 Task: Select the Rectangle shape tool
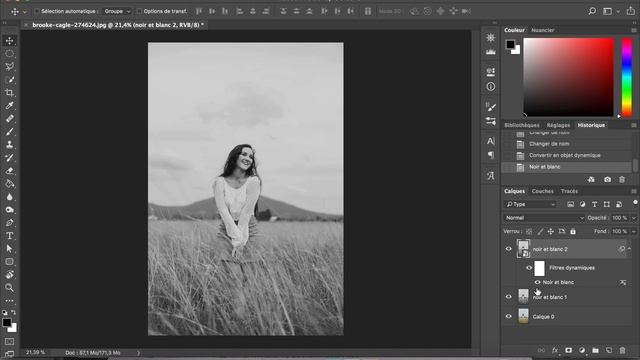tap(9, 262)
